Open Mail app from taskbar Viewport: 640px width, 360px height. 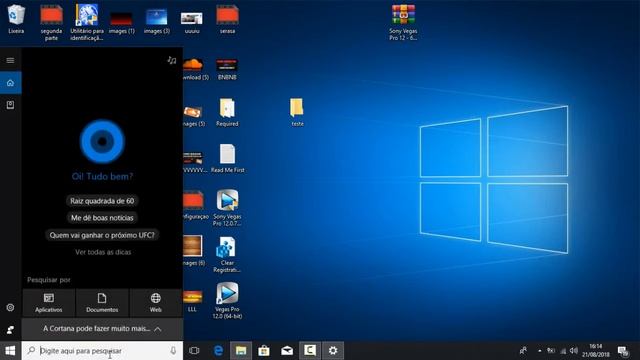pos(287,351)
